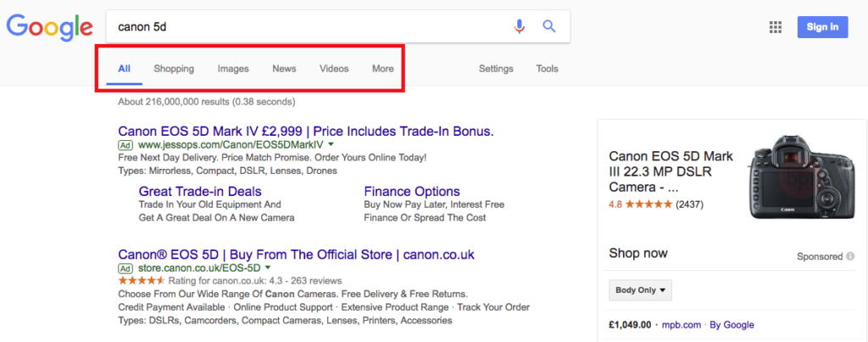Switch to the Shopping tab
The width and height of the screenshot is (868, 342).
pos(174,69)
